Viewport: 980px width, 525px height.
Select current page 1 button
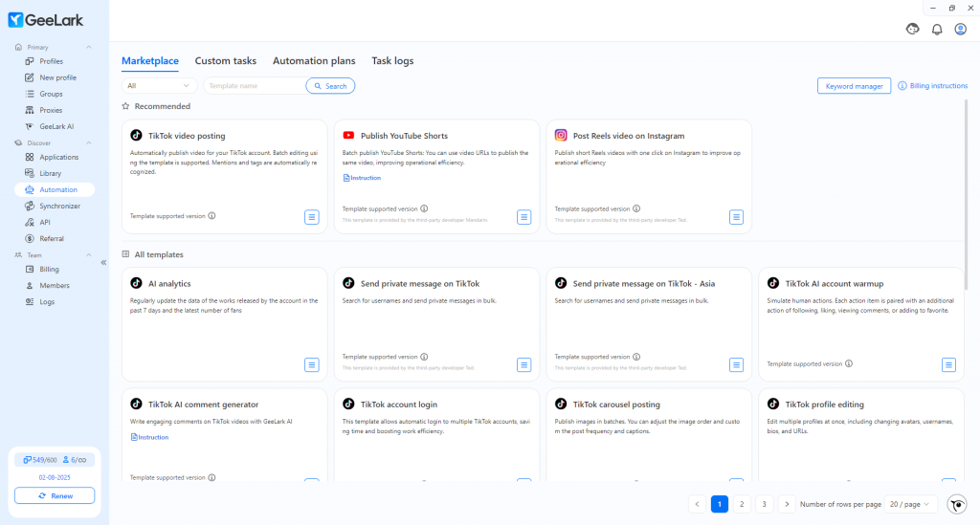click(x=720, y=504)
